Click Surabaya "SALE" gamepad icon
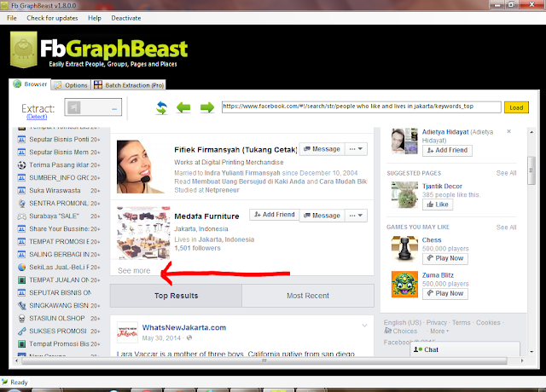546x392 pixels. [x=21, y=216]
